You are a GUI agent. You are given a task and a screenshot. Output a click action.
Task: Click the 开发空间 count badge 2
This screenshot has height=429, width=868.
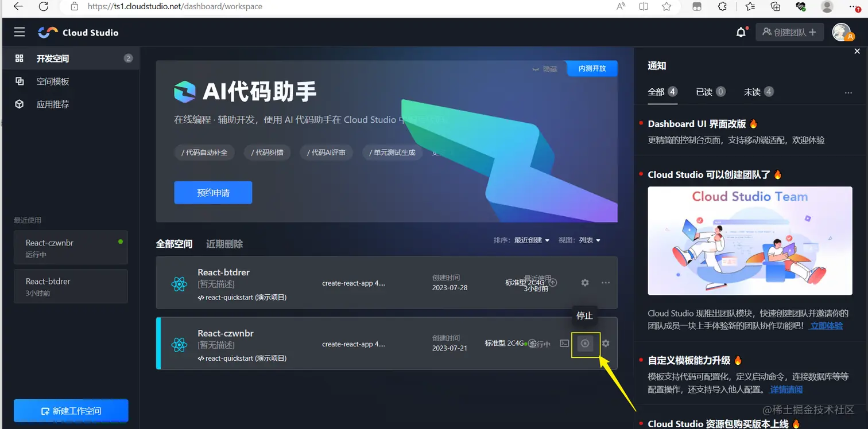(128, 58)
